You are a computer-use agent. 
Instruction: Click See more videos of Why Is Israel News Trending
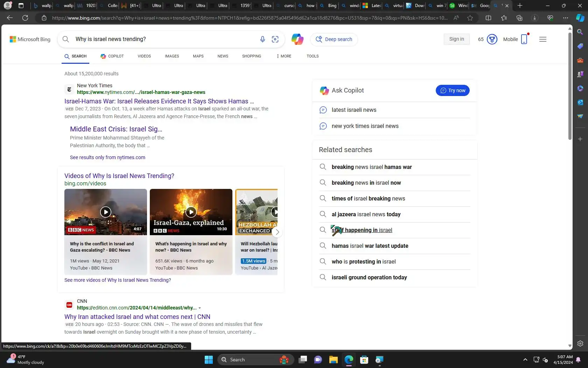pos(118,280)
